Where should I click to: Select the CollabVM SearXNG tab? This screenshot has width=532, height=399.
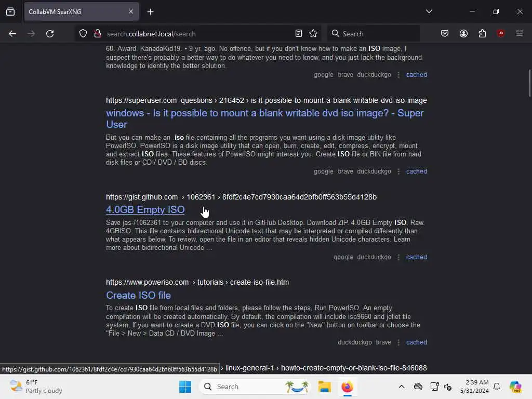pos(82,12)
